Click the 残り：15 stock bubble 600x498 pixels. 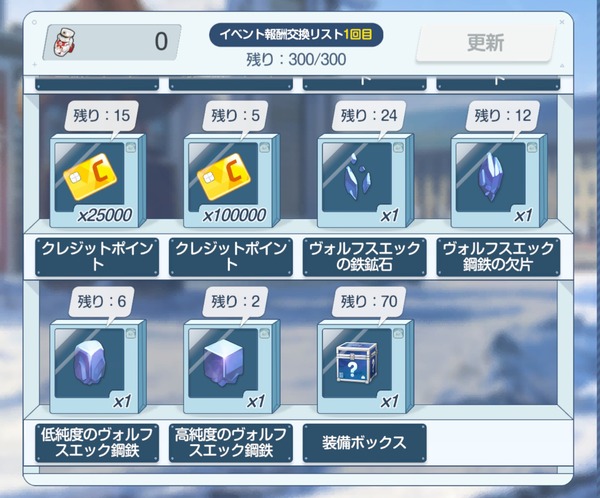click(101, 116)
